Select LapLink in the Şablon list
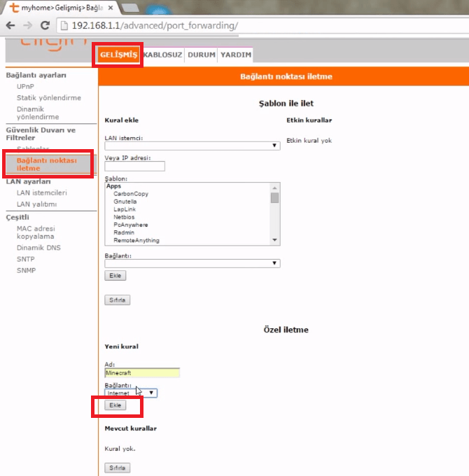This screenshot has width=469, height=476. click(125, 209)
